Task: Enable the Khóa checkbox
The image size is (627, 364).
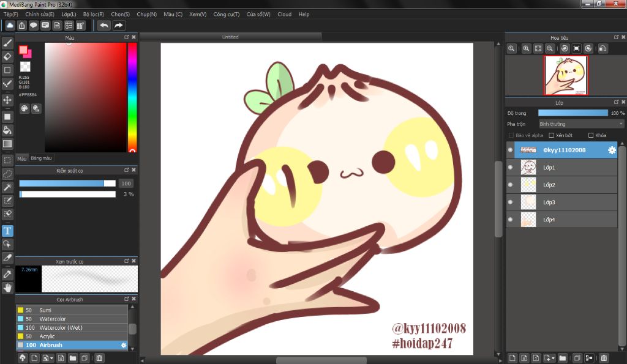Action: [x=591, y=135]
